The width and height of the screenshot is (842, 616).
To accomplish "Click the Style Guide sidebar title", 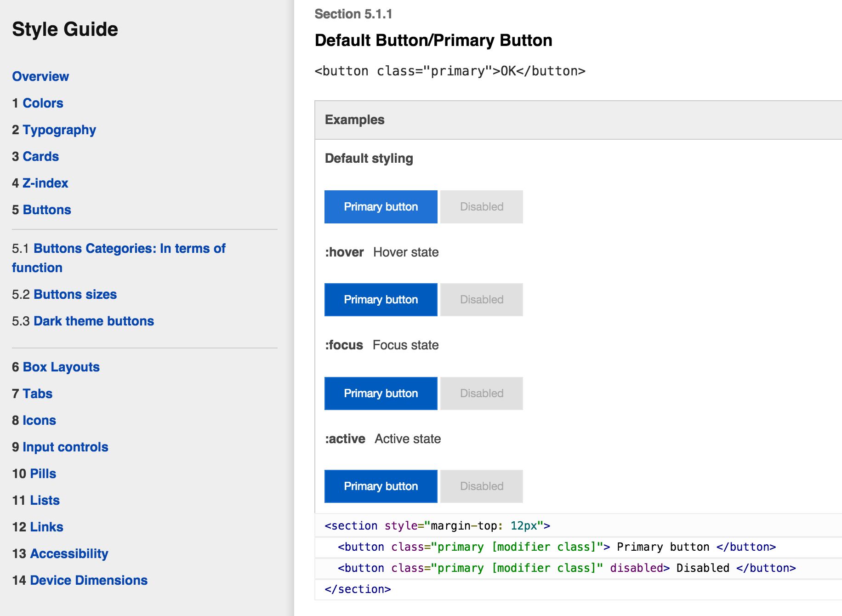I will pyautogui.click(x=65, y=29).
